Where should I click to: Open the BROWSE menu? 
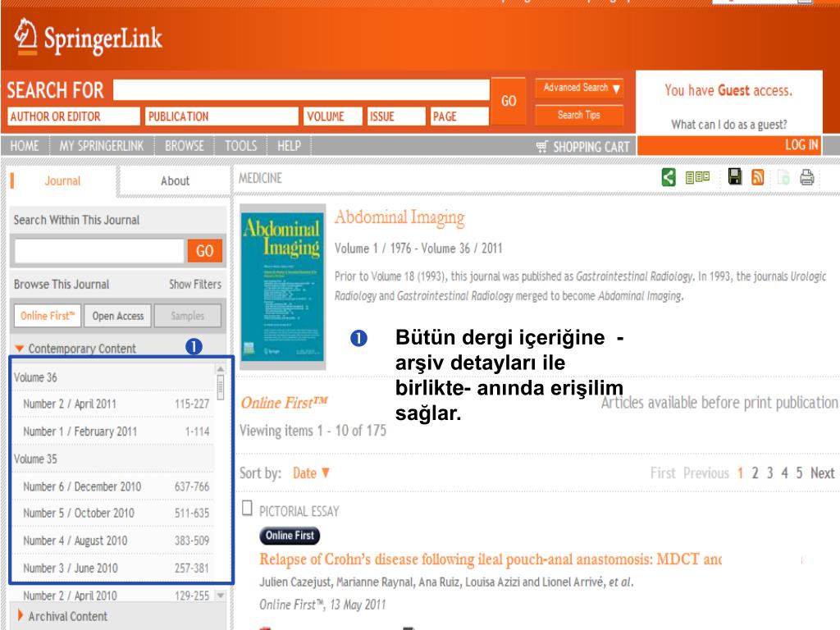pyautogui.click(x=185, y=146)
